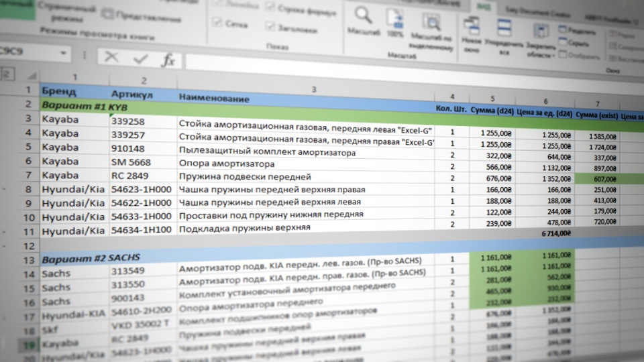Arrange windows with Упорядочить все
644x362 pixels.
pyautogui.click(x=504, y=37)
